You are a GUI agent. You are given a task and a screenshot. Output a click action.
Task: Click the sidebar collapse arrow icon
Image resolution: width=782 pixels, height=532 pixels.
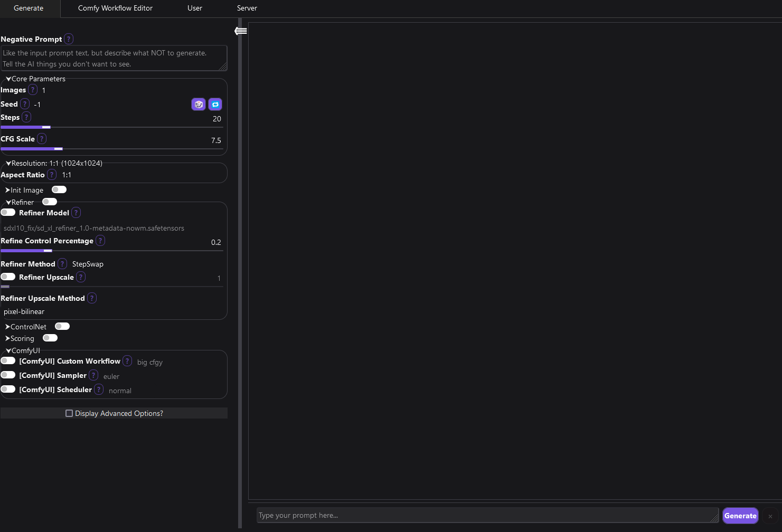coord(240,31)
